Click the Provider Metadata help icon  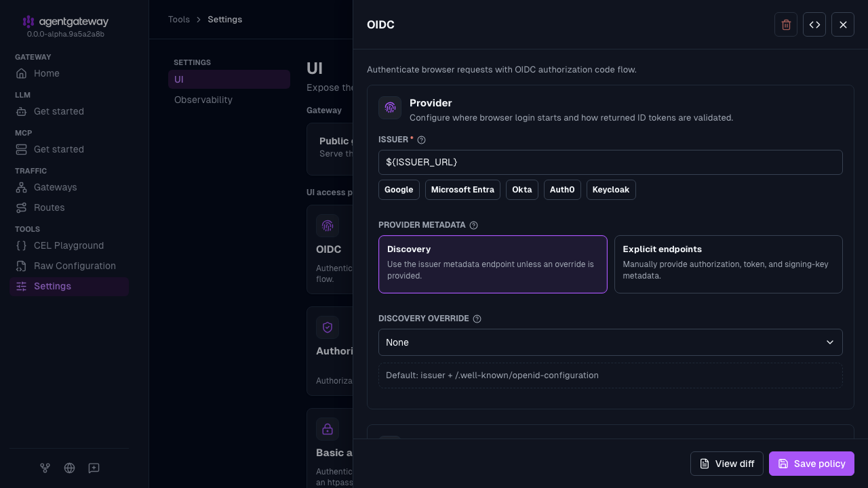click(x=473, y=225)
